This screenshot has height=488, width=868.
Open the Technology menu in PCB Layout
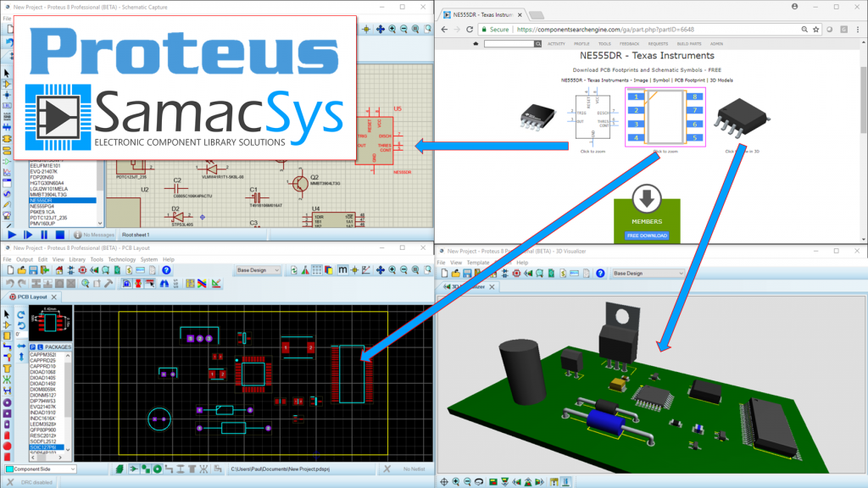point(122,261)
